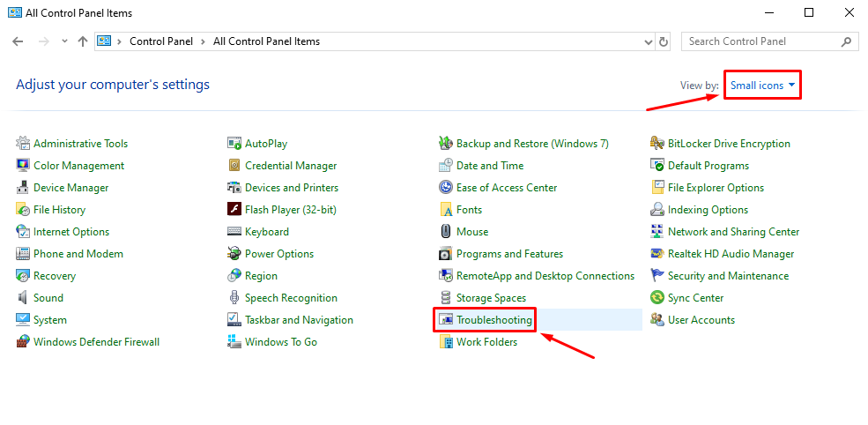Open the Sync Center icon
This screenshot has width=868, height=425.
tap(657, 298)
